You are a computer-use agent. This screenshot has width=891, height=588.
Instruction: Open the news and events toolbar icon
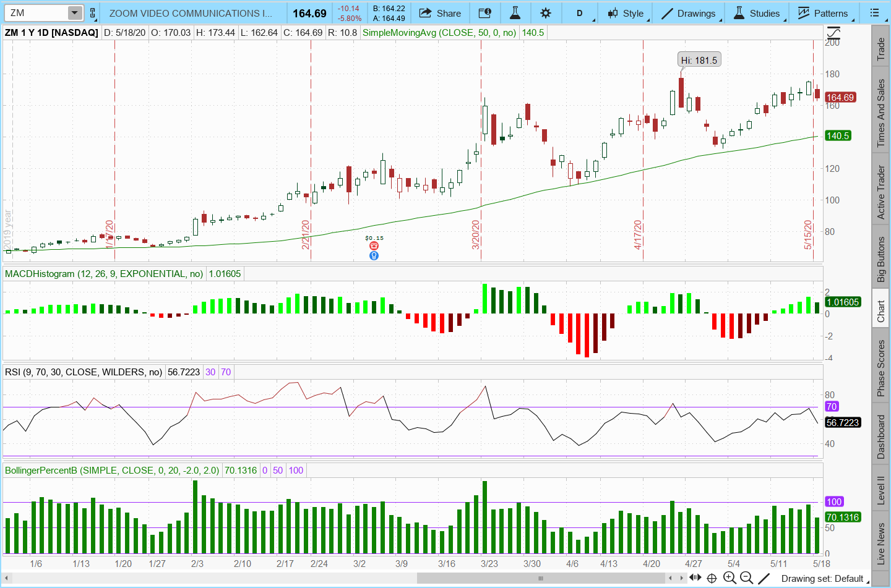coord(485,13)
